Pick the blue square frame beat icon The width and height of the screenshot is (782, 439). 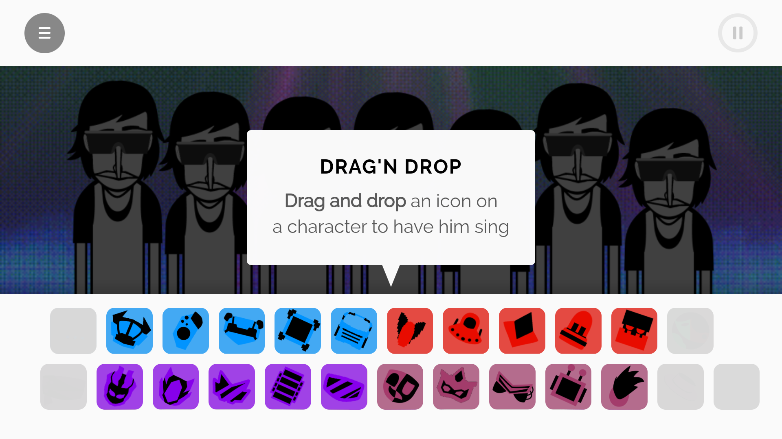coord(298,331)
